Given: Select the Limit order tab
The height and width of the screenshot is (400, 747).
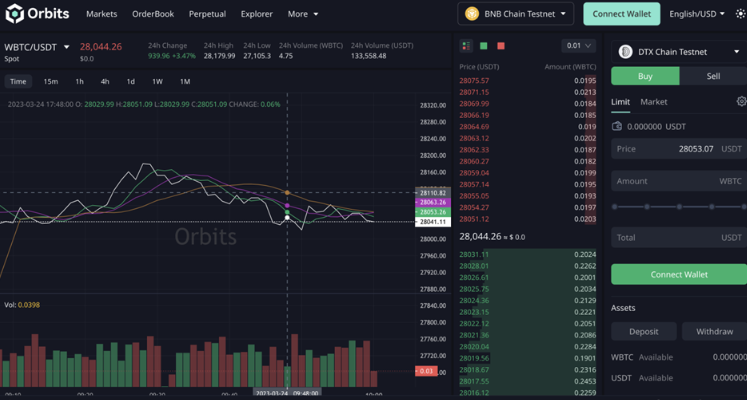Looking at the screenshot, I should [x=620, y=101].
